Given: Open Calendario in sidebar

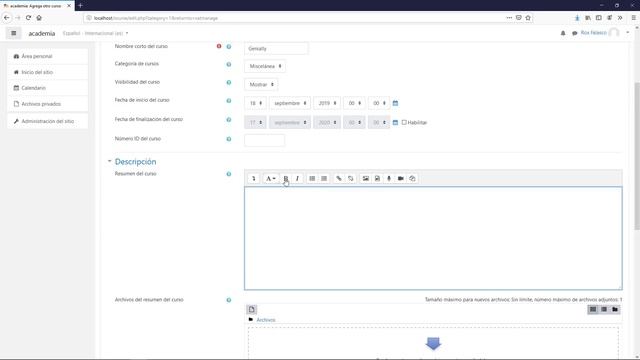Looking at the screenshot, I should (48, 88).
